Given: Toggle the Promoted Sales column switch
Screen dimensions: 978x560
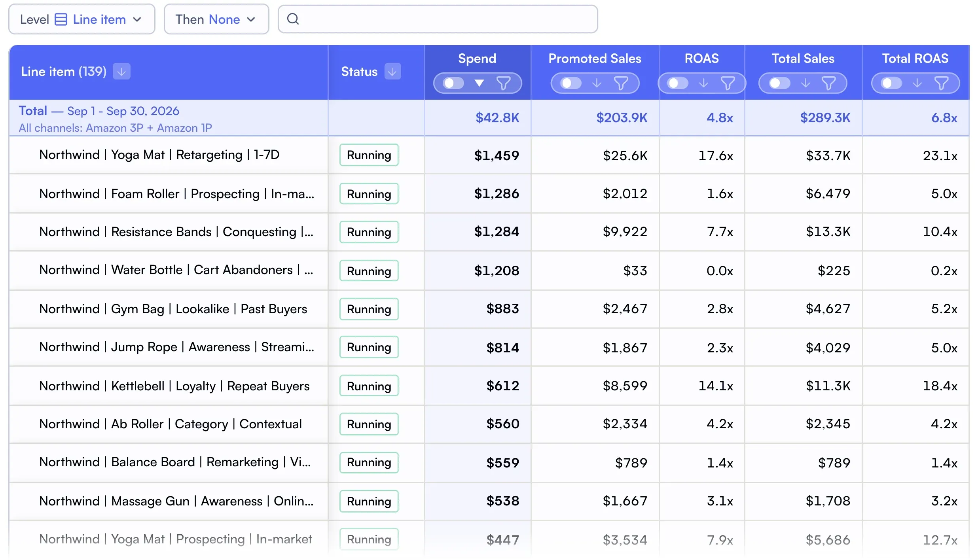Looking at the screenshot, I should click(571, 83).
